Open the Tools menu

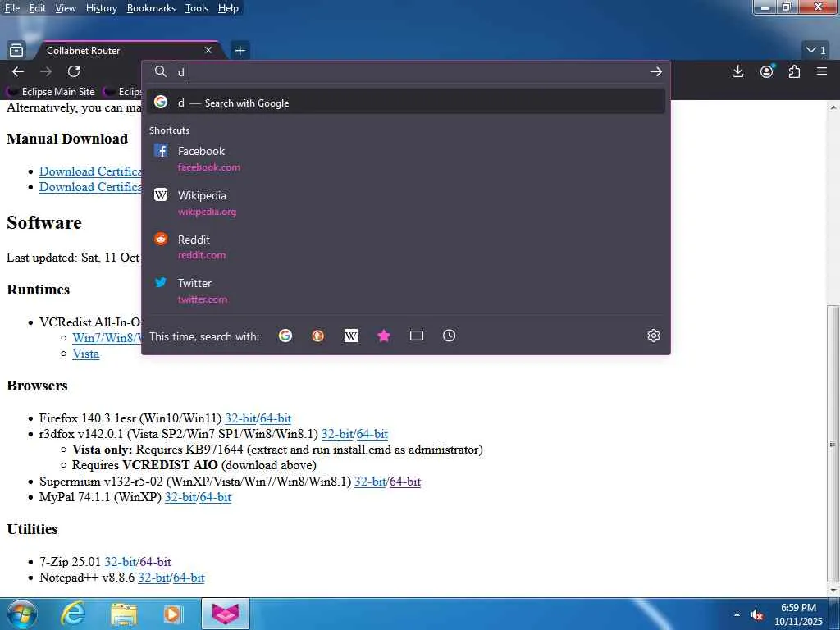(x=197, y=8)
